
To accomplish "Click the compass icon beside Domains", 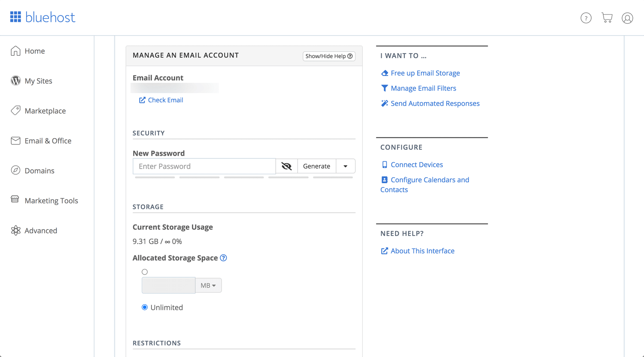I will [15, 170].
